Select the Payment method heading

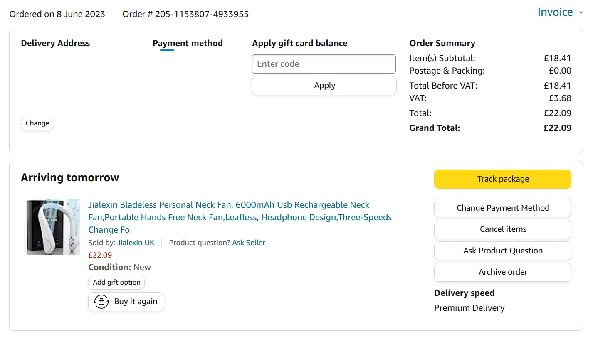pyautogui.click(x=188, y=43)
